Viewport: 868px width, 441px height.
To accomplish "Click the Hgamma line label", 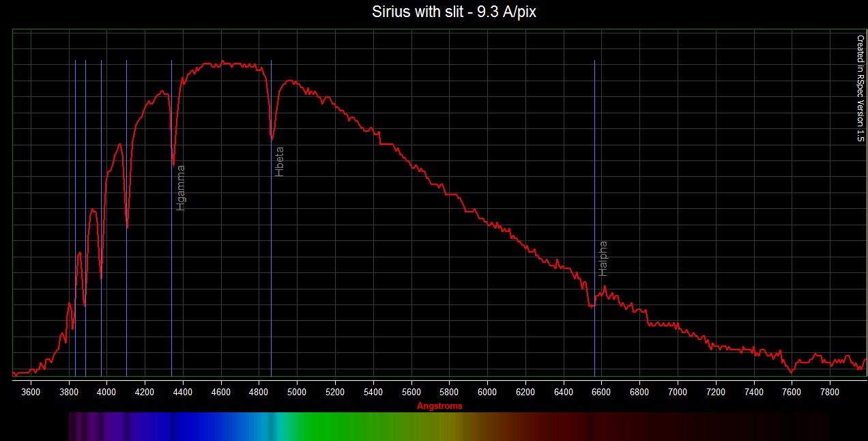I will [181, 187].
